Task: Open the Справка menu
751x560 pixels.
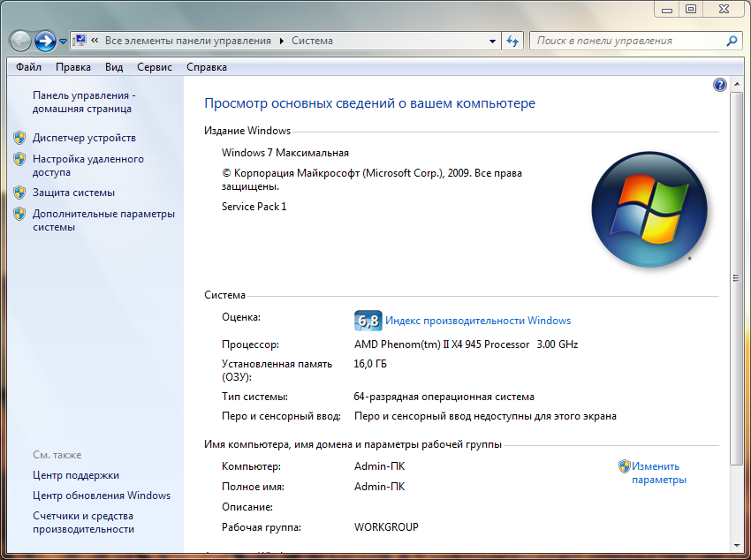Action: (207, 67)
